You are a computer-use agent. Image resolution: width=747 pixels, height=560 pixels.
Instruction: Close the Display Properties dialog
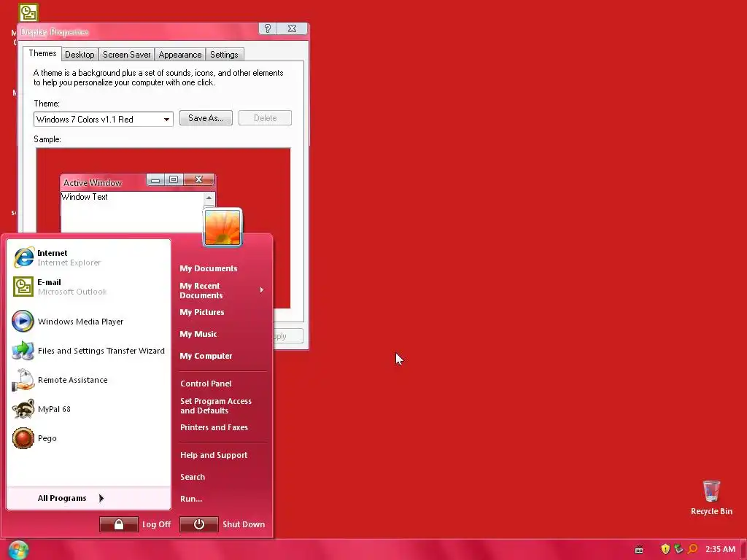tap(292, 28)
